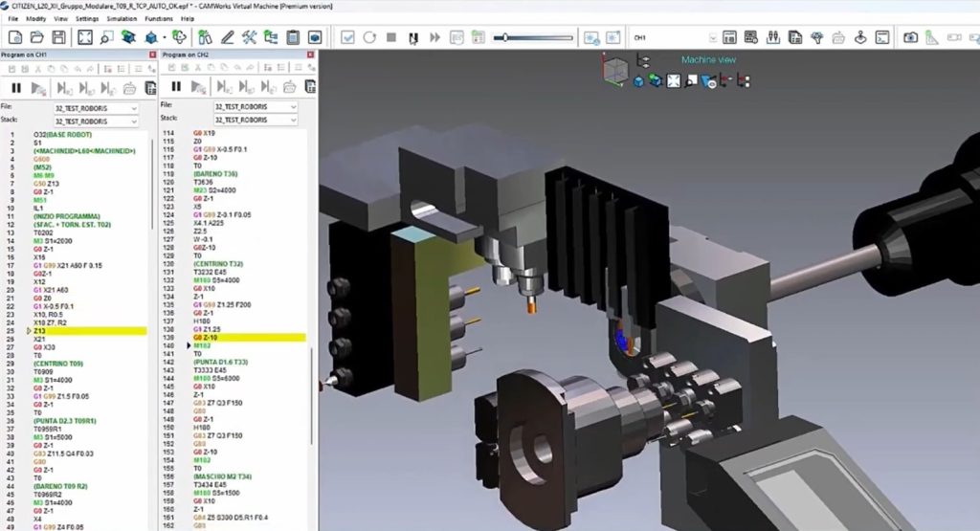Click the stop simulation square button
The width and height of the screenshot is (980, 531).
point(391,37)
